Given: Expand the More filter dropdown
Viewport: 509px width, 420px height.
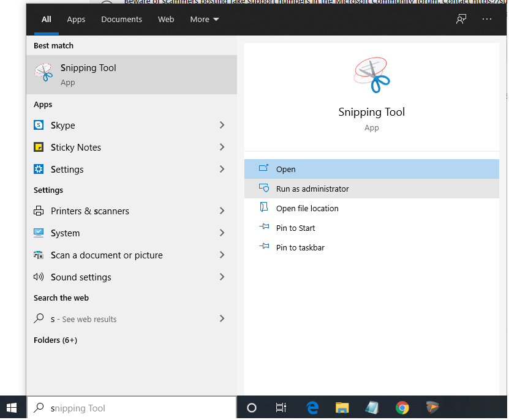Looking at the screenshot, I should pos(204,20).
